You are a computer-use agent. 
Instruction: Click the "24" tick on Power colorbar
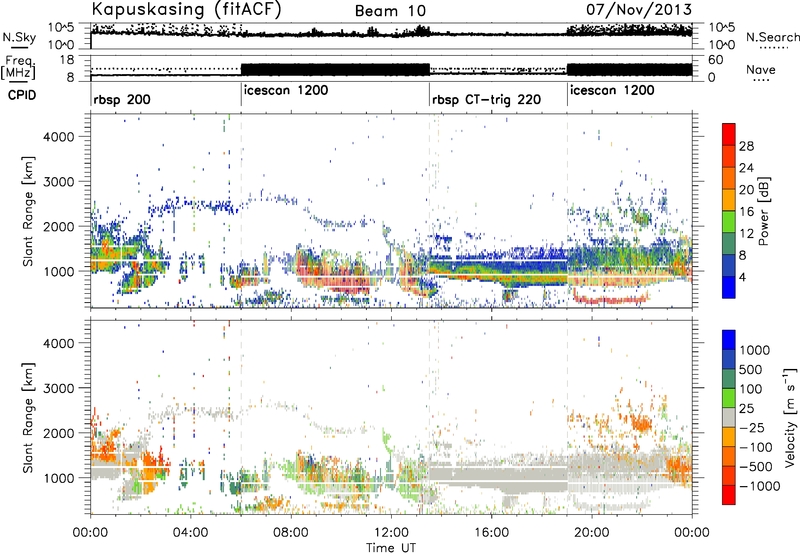pyautogui.click(x=746, y=168)
